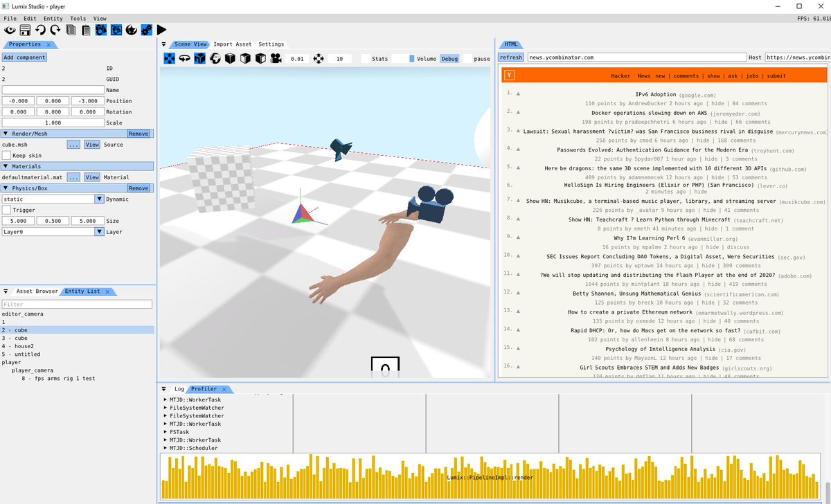Upvote the Passwords Evolved story
Image resolution: width=831 pixels, height=504 pixels.
click(x=518, y=149)
